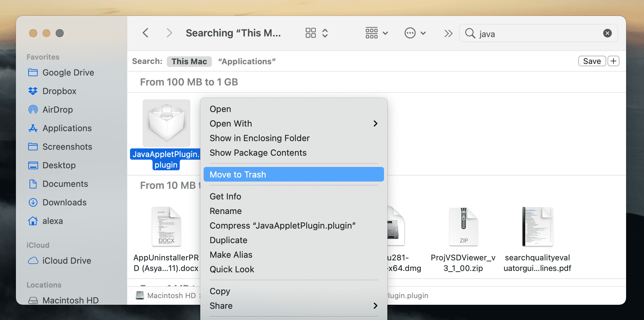644x320 pixels.
Task: Switch search scope to Applications
Action: click(x=247, y=61)
